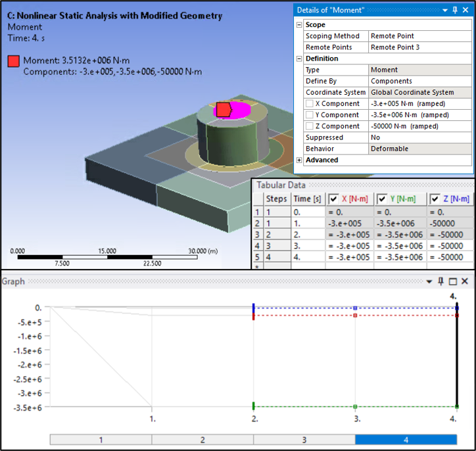Select step 2 in the graph step bar
The image size is (476, 451).
pos(202,440)
